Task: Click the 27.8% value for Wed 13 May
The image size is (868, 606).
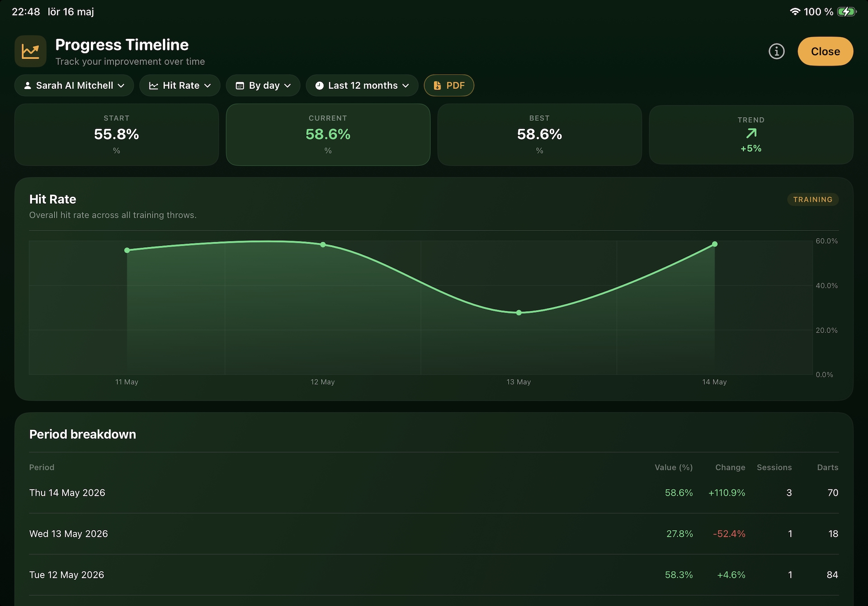Action: click(679, 534)
